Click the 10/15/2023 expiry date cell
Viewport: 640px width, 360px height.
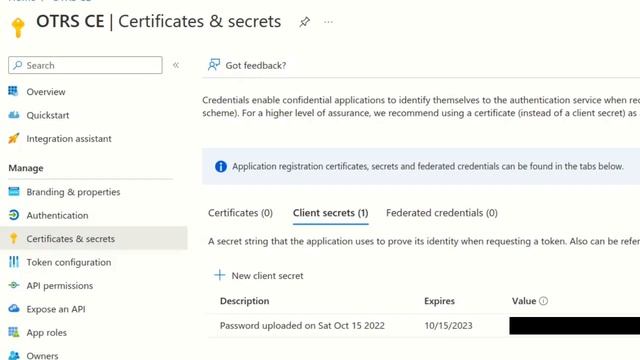tap(448, 326)
